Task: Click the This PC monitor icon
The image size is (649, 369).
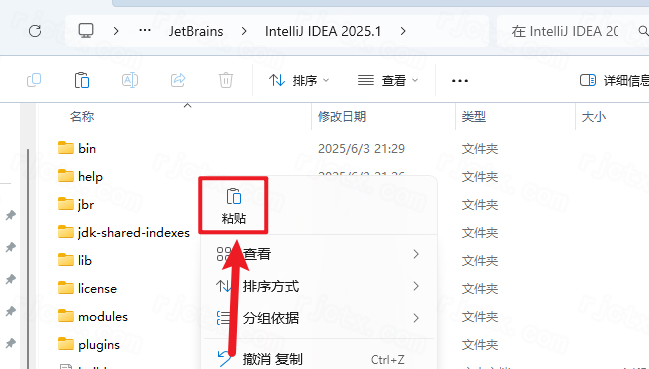Action: tap(86, 31)
